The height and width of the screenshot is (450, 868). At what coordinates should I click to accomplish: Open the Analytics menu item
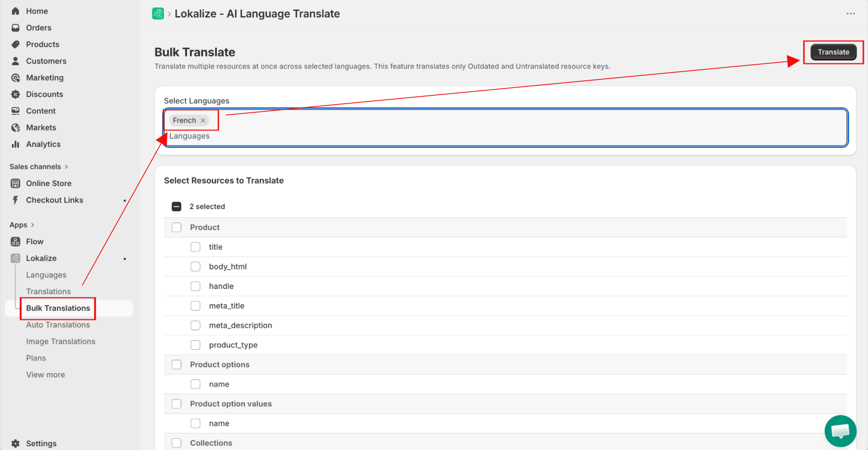(x=43, y=144)
